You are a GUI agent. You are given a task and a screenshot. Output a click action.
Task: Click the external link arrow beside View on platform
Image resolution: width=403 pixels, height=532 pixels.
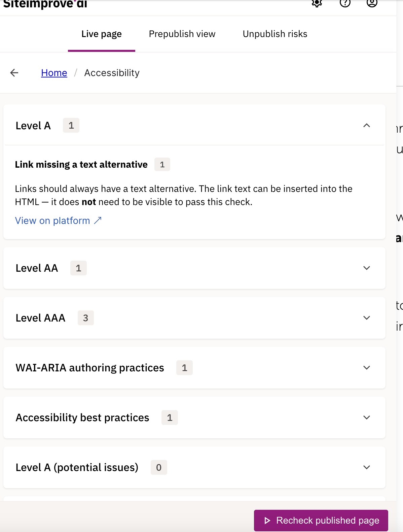click(x=98, y=221)
